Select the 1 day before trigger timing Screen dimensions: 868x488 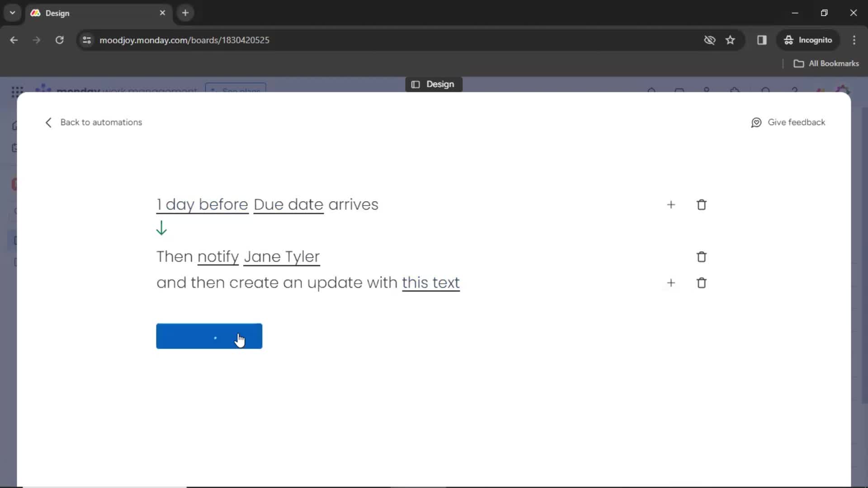(202, 204)
